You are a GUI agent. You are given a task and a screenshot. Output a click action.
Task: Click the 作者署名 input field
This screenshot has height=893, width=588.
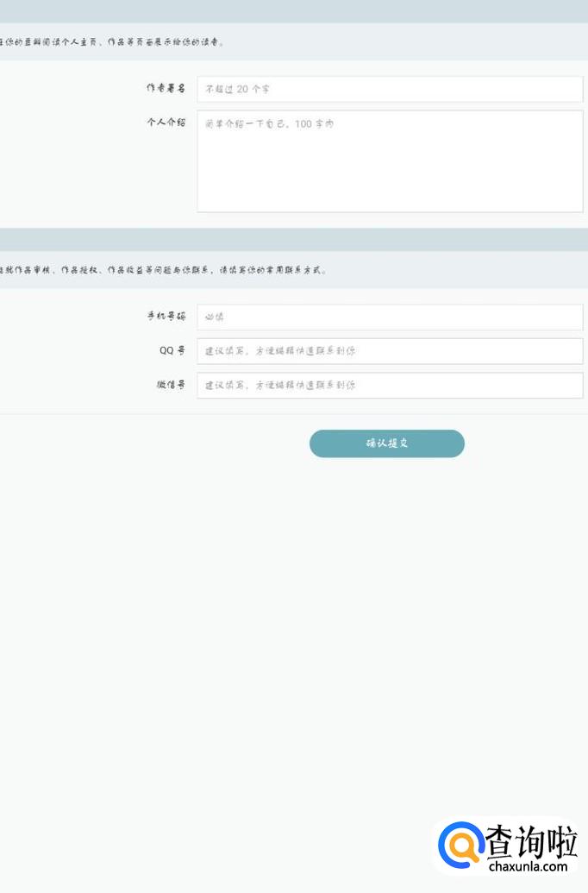click(390, 89)
